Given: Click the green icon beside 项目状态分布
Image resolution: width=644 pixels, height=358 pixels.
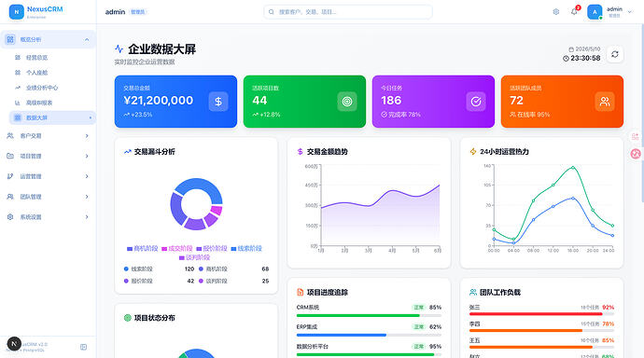Looking at the screenshot, I should pos(127,318).
